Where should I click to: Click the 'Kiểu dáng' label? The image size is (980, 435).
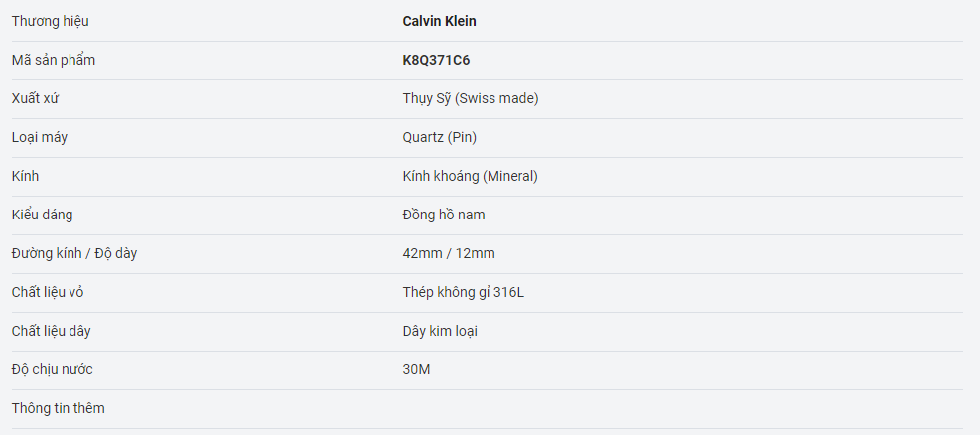(x=42, y=215)
